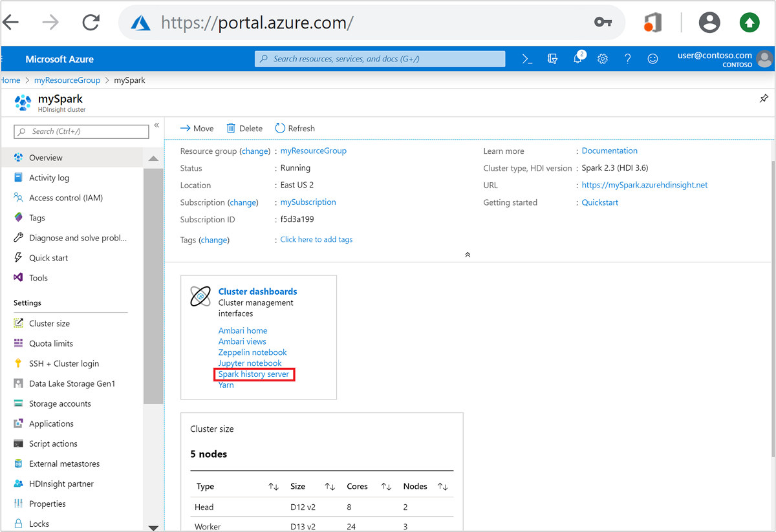
Task: Open the directory and subscription filter
Action: click(x=552, y=58)
